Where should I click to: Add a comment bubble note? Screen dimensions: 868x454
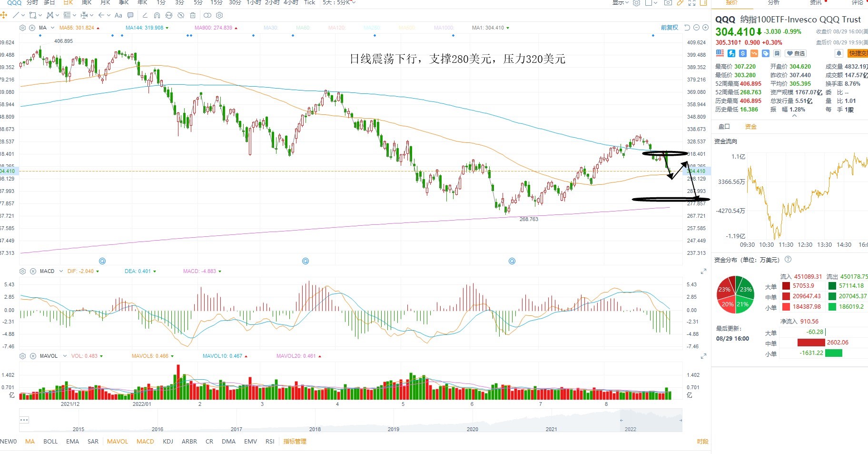click(x=130, y=15)
